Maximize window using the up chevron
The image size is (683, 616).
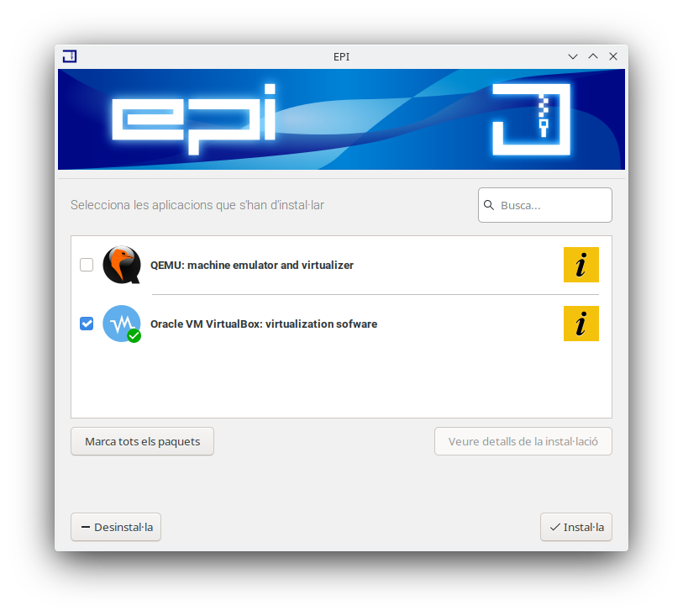tap(593, 56)
